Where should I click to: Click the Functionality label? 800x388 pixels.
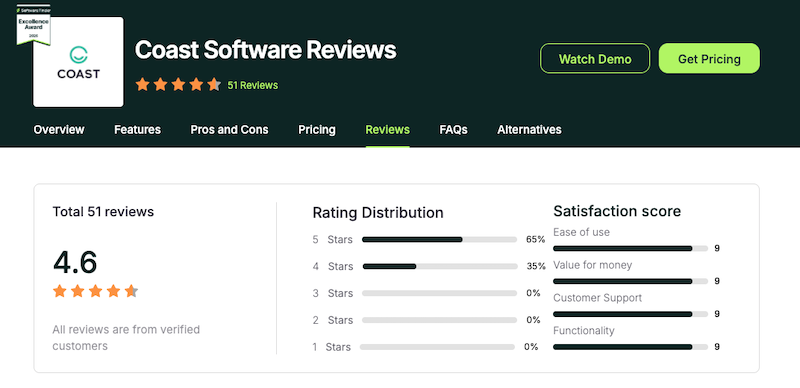(584, 331)
